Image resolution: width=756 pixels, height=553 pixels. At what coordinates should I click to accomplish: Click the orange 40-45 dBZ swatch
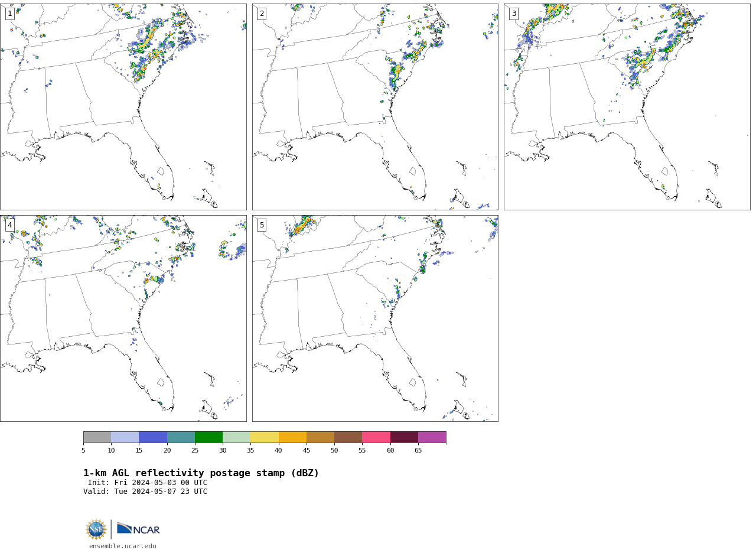(292, 437)
